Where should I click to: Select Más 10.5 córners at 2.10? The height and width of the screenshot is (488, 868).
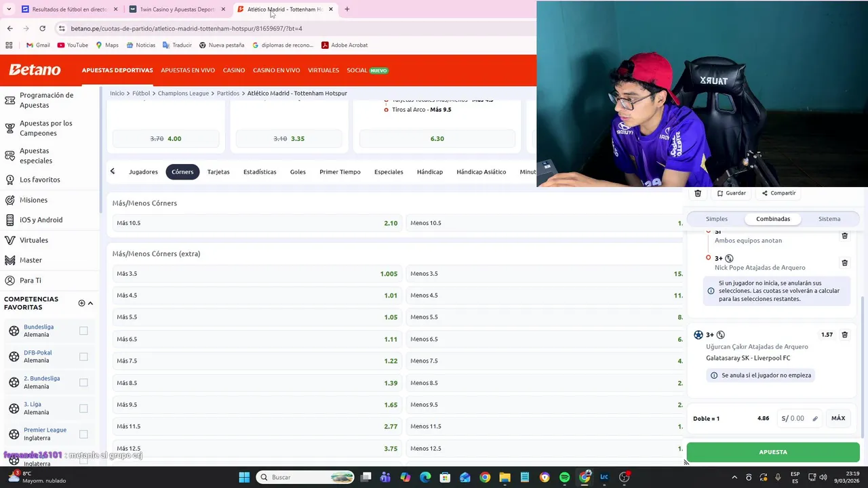[x=257, y=223]
